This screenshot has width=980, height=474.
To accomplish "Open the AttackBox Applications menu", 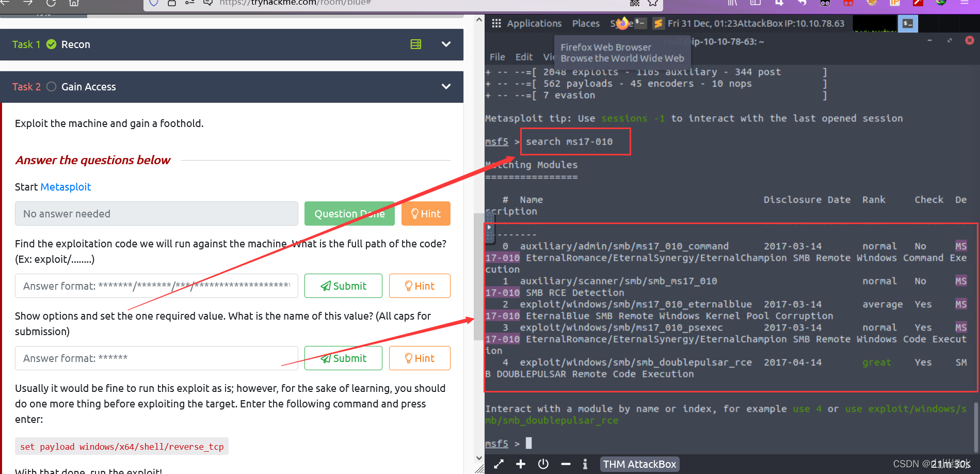I will (x=534, y=23).
